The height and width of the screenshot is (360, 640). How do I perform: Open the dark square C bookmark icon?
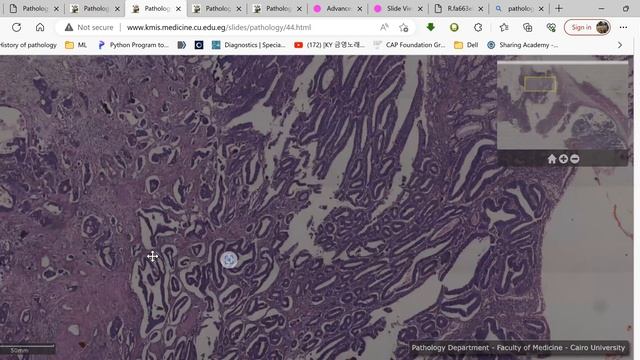point(199,45)
